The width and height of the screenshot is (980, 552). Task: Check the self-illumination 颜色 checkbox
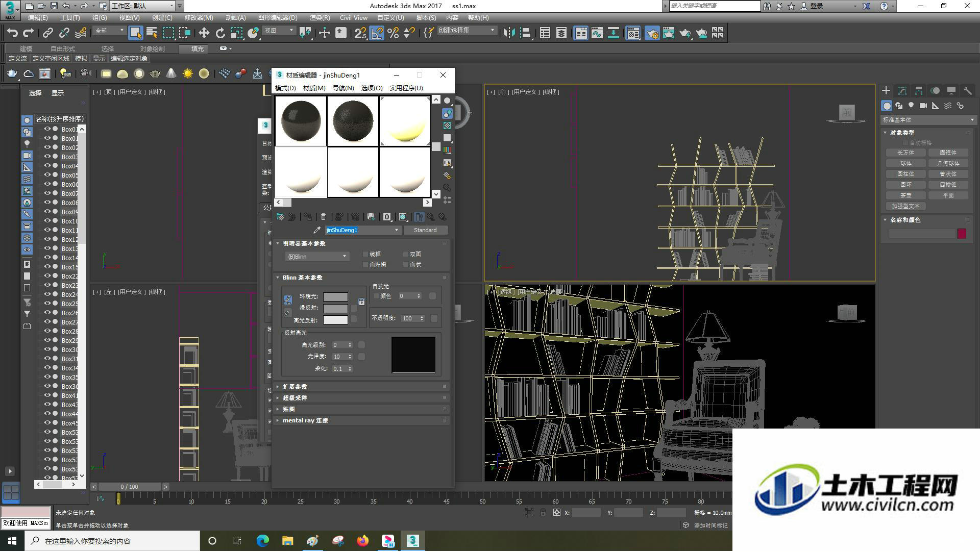[x=376, y=296]
